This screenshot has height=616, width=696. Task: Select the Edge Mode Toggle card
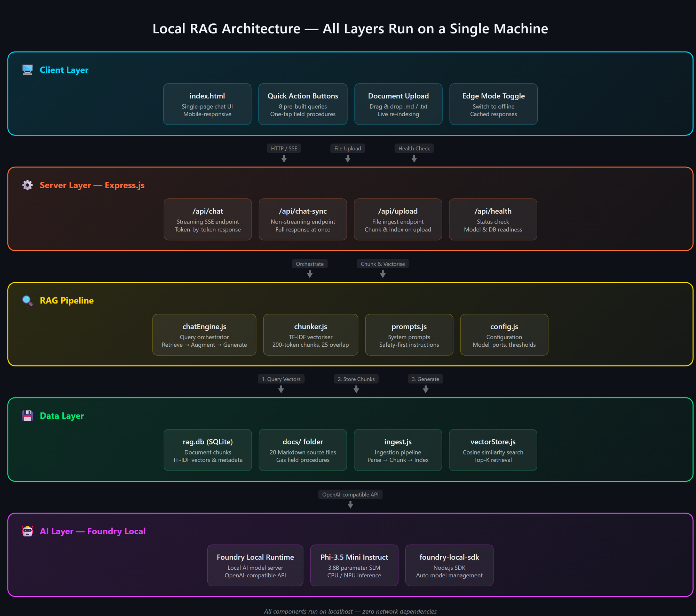(493, 104)
